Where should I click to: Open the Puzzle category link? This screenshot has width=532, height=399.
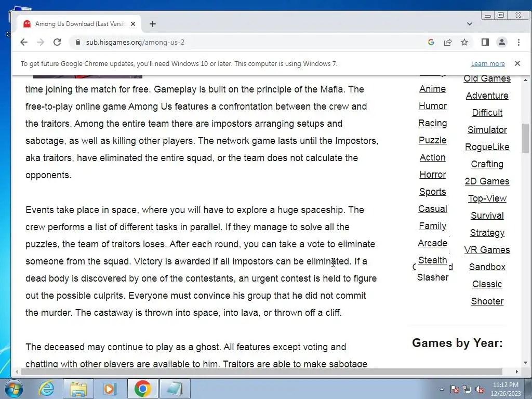coord(433,140)
